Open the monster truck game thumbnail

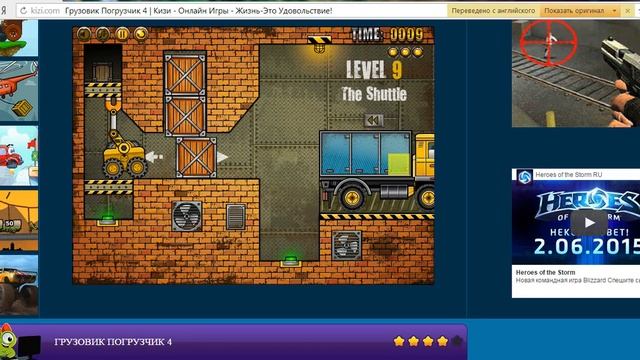tap(19, 285)
